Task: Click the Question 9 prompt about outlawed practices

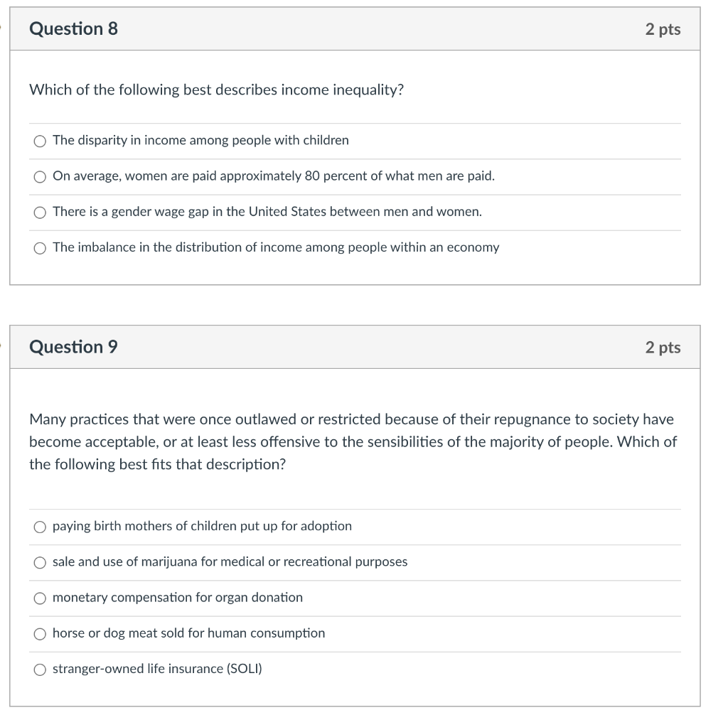Action: (x=351, y=441)
